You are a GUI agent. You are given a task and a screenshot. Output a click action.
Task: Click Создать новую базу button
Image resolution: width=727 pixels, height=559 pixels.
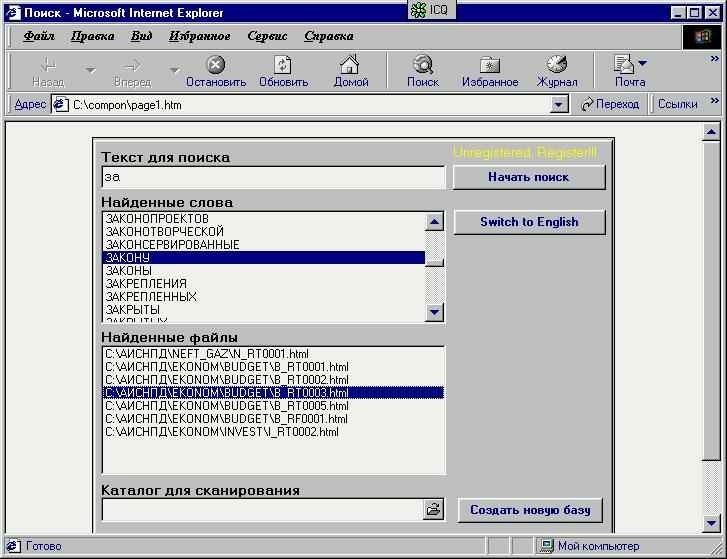pyautogui.click(x=530, y=510)
